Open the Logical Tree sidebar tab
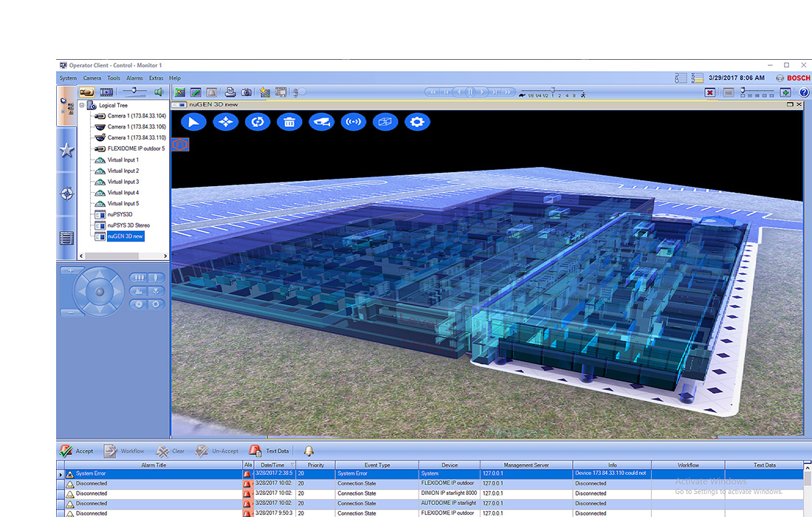The width and height of the screenshot is (812, 517). pos(66,106)
